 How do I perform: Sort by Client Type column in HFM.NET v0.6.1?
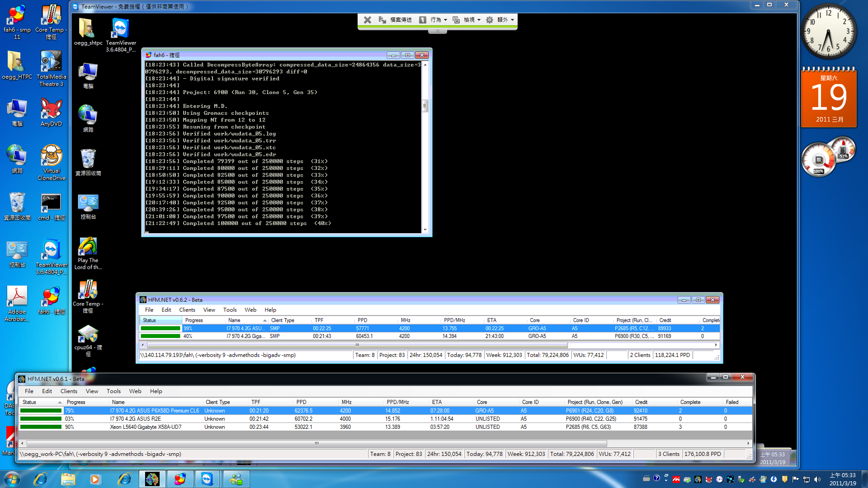[226, 402]
